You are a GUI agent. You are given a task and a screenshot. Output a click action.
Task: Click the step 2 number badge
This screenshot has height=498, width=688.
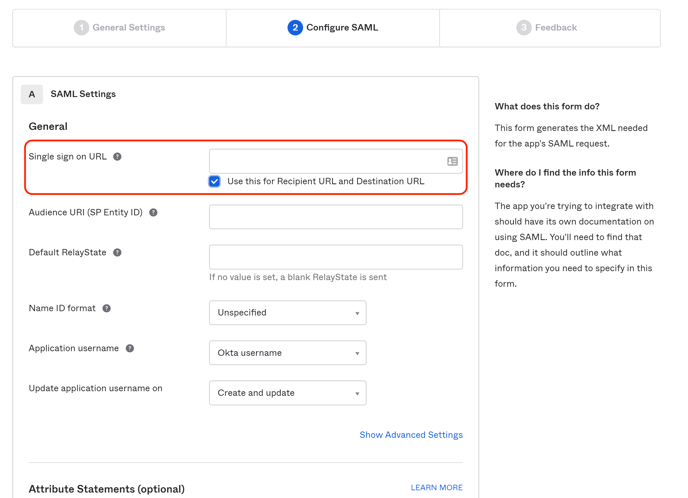tap(294, 28)
